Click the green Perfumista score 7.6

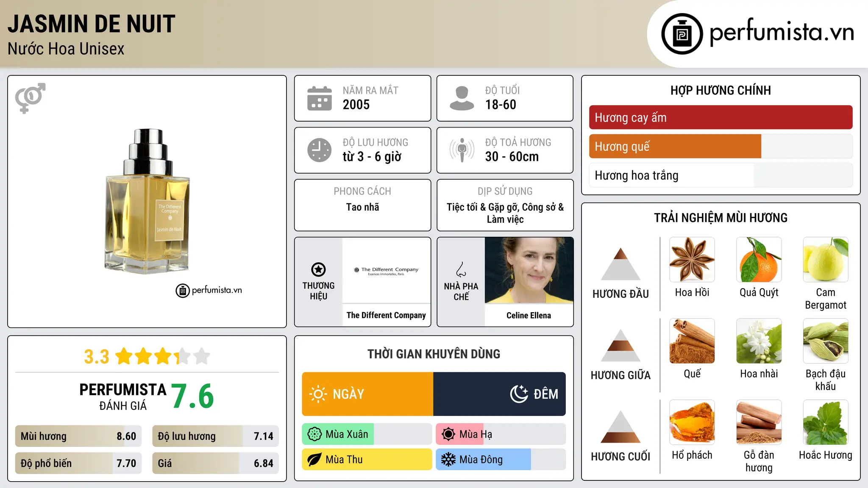[192, 396]
